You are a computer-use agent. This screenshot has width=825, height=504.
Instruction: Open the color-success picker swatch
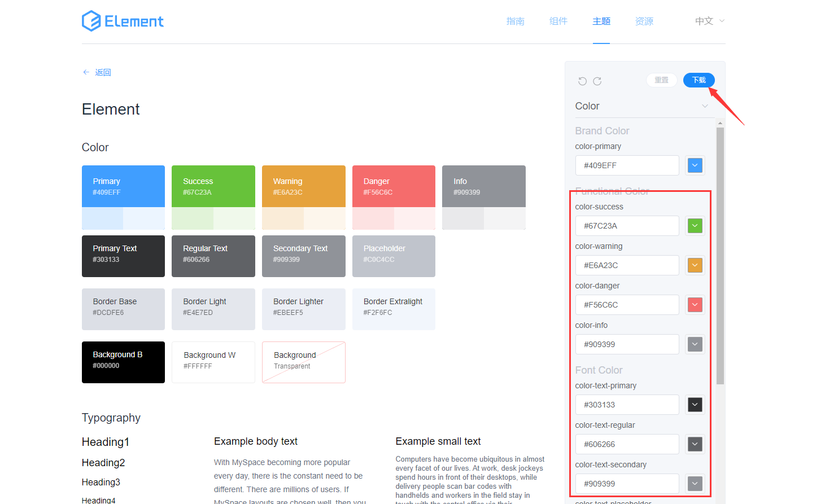pyautogui.click(x=695, y=226)
